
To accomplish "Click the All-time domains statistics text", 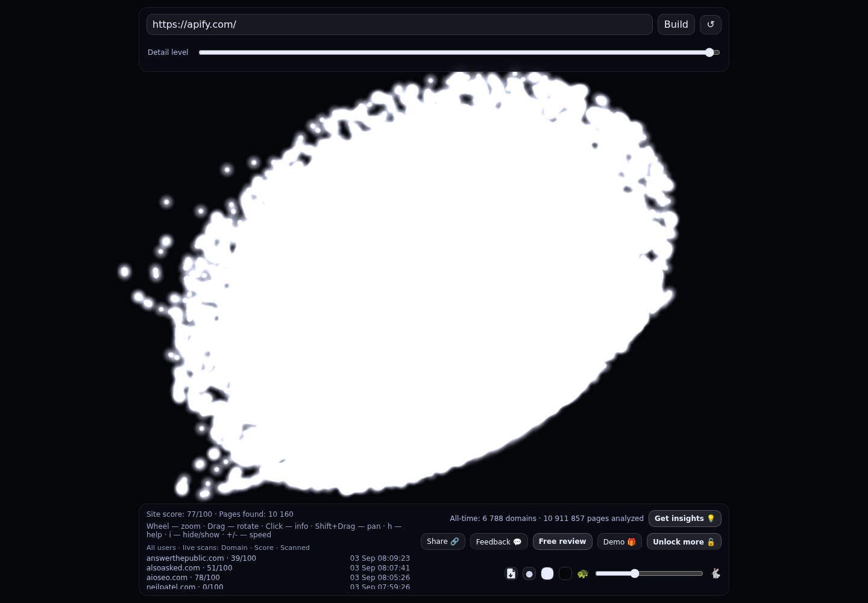I will pos(547,519).
